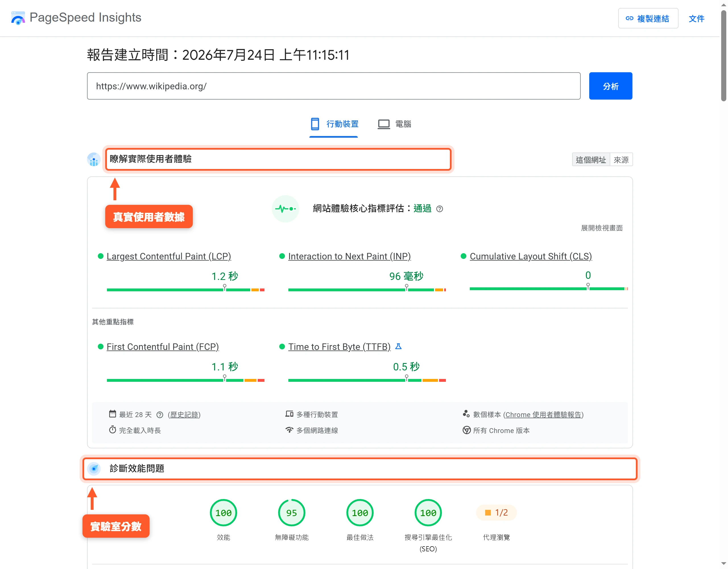
Task: Click the 1.1 秒 FCP value
Action: click(225, 367)
